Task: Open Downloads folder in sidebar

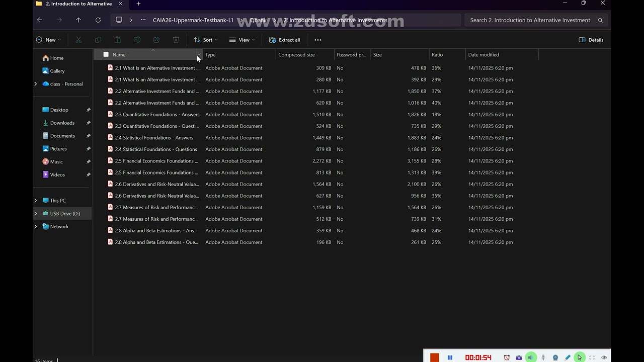Action: (x=62, y=123)
